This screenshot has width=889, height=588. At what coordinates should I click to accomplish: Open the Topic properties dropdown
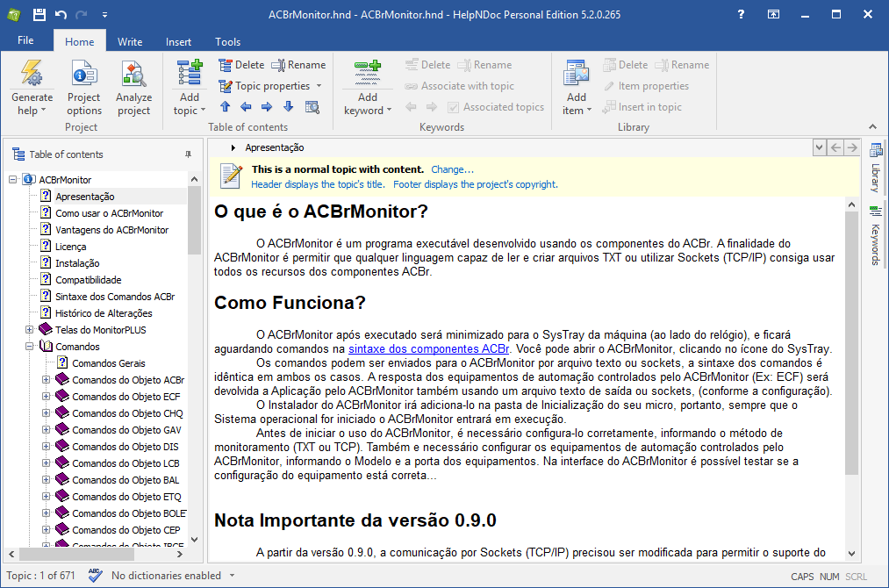tap(319, 86)
